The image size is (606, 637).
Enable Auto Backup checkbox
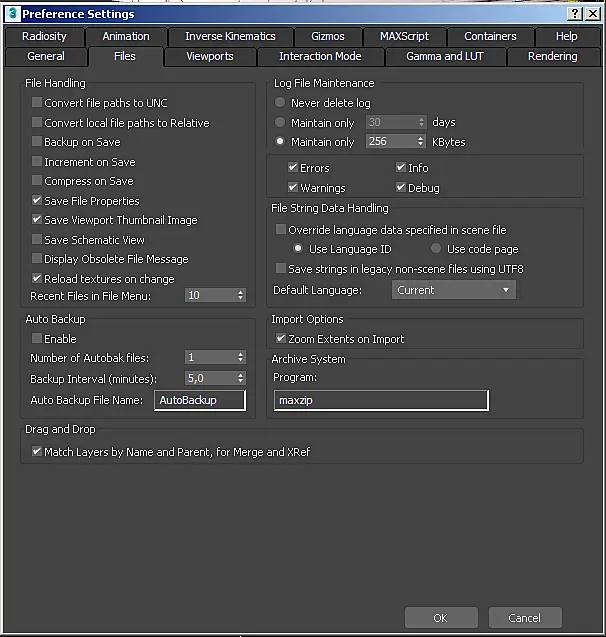point(37,338)
